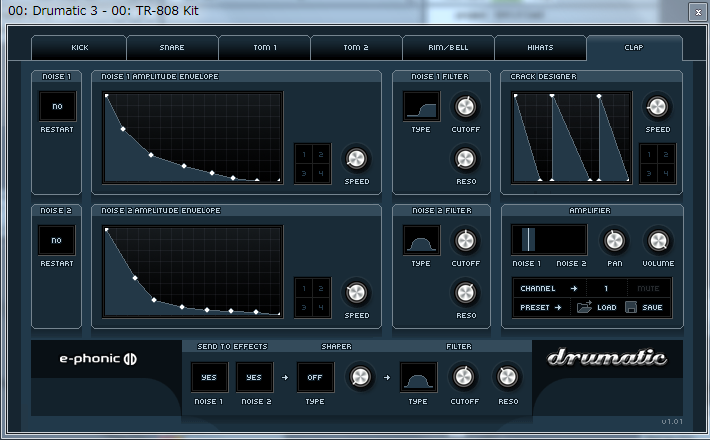The height and width of the screenshot is (440, 710).
Task: Click the Noise 2 filter Reso knob
Action: tap(465, 292)
